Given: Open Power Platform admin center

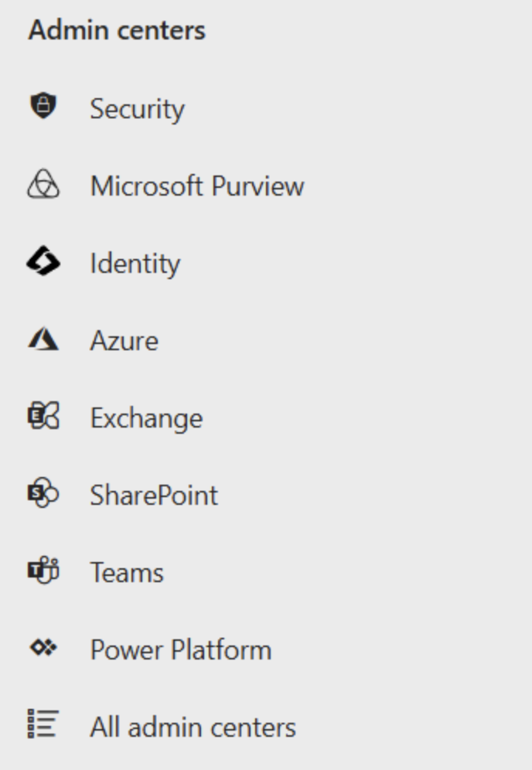Looking at the screenshot, I should (x=181, y=649).
